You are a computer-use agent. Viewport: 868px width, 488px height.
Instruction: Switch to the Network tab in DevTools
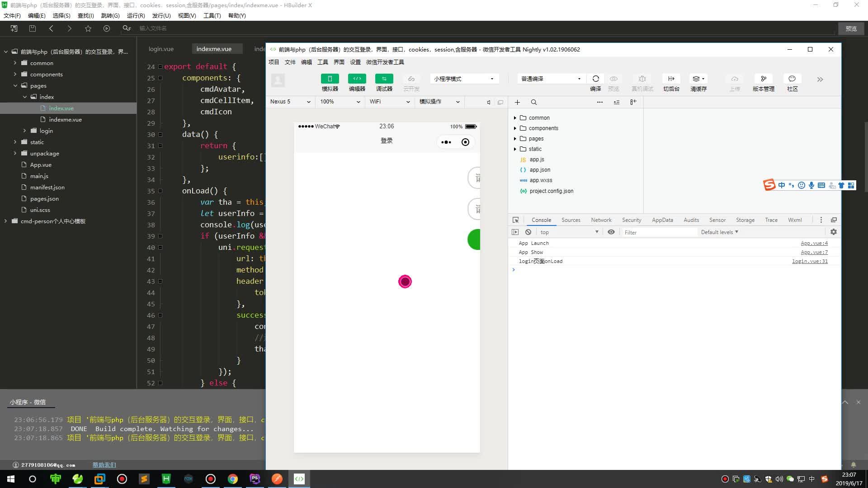click(601, 220)
